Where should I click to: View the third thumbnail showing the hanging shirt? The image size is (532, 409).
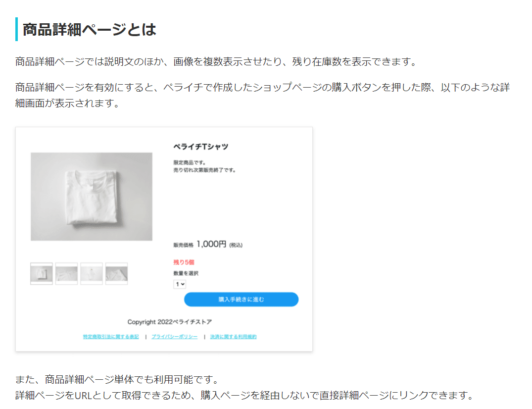[x=92, y=273]
